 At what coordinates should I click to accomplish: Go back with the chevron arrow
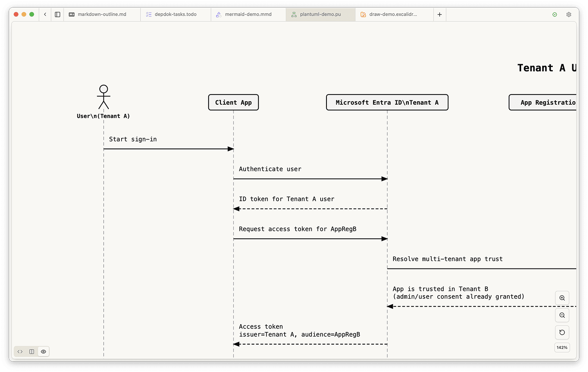(45, 15)
